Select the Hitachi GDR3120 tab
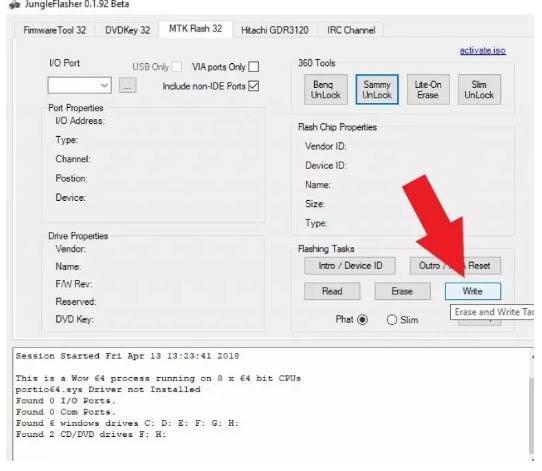 coord(275,30)
